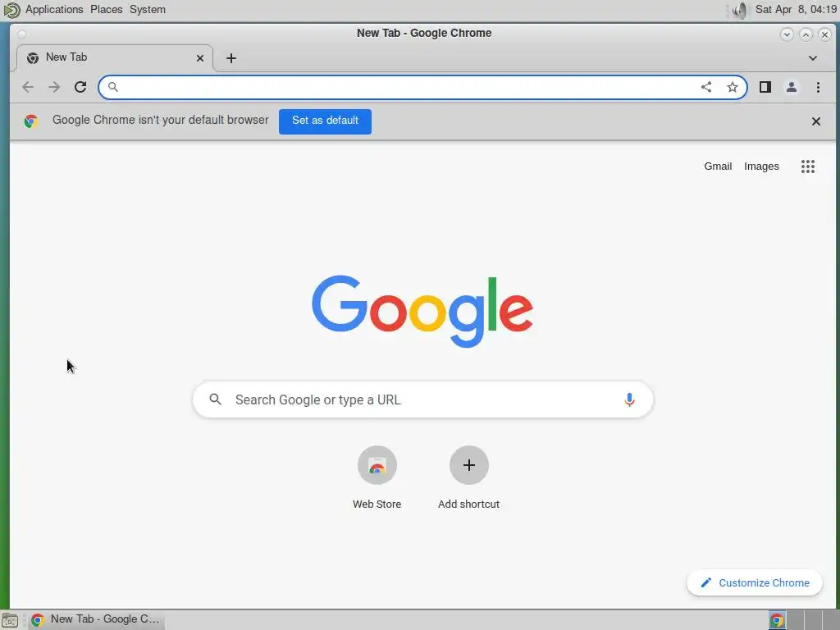Click the desktop menu logo icon
The width and height of the screenshot is (840, 630).
[x=11, y=10]
